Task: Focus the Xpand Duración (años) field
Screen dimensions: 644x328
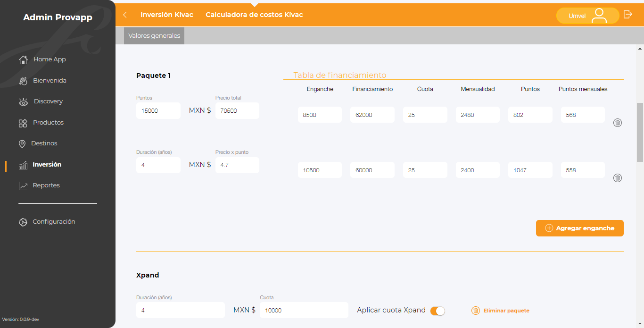Action: (181, 310)
